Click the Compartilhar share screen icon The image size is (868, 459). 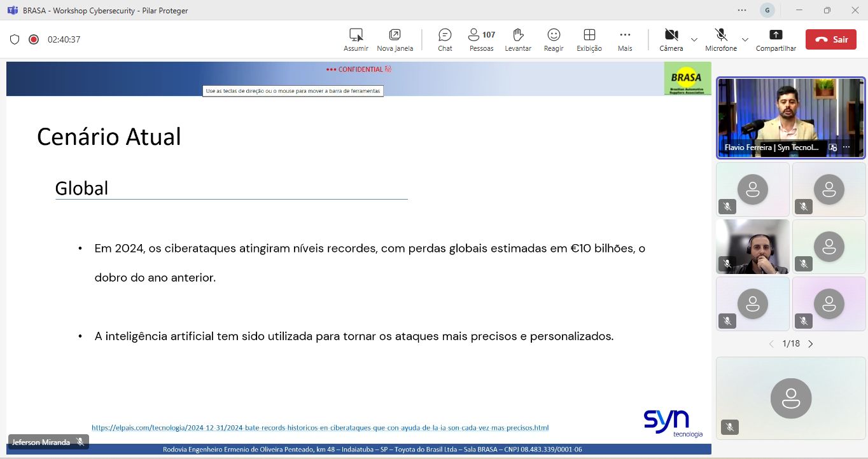(776, 35)
